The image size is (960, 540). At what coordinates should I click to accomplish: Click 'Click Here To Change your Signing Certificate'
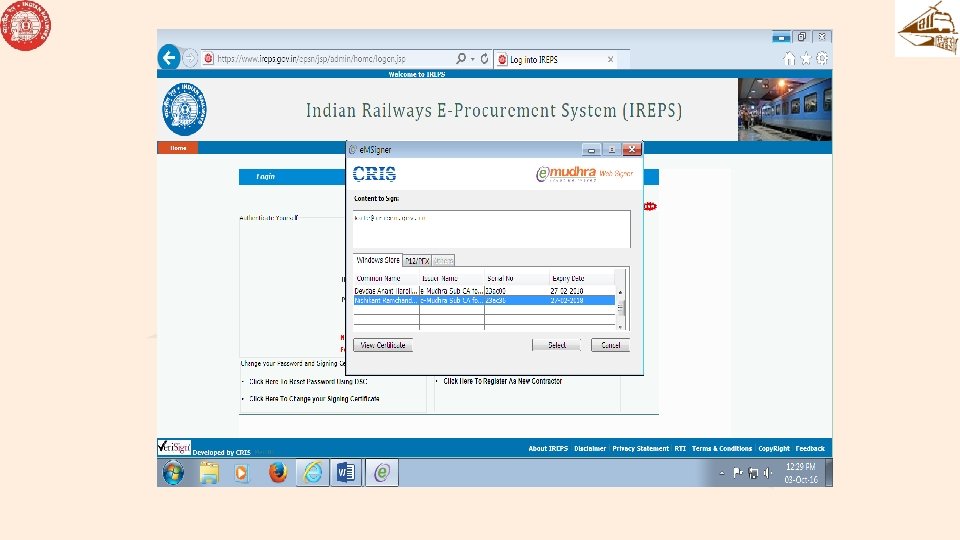point(314,399)
